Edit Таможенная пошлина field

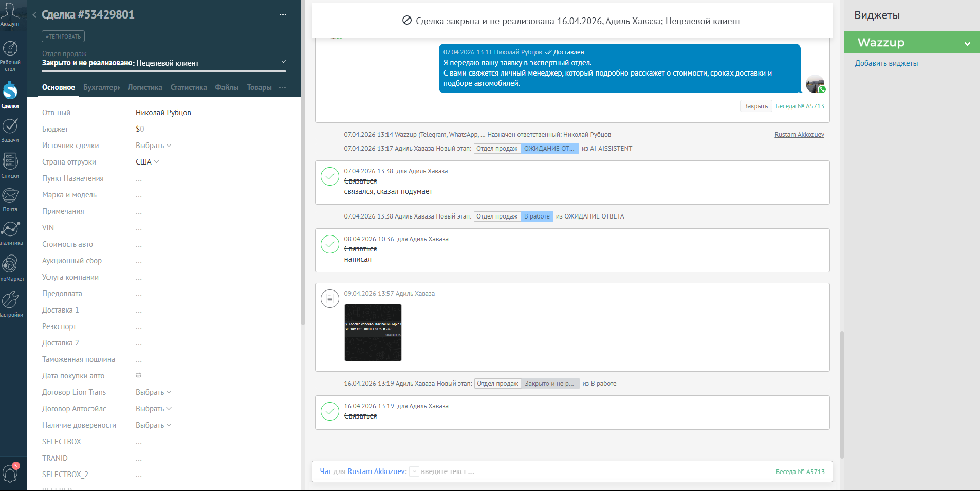139,360
